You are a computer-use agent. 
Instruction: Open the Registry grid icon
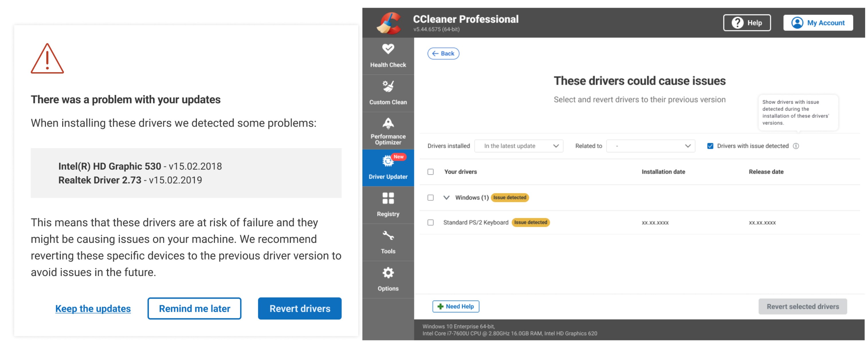pyautogui.click(x=388, y=198)
